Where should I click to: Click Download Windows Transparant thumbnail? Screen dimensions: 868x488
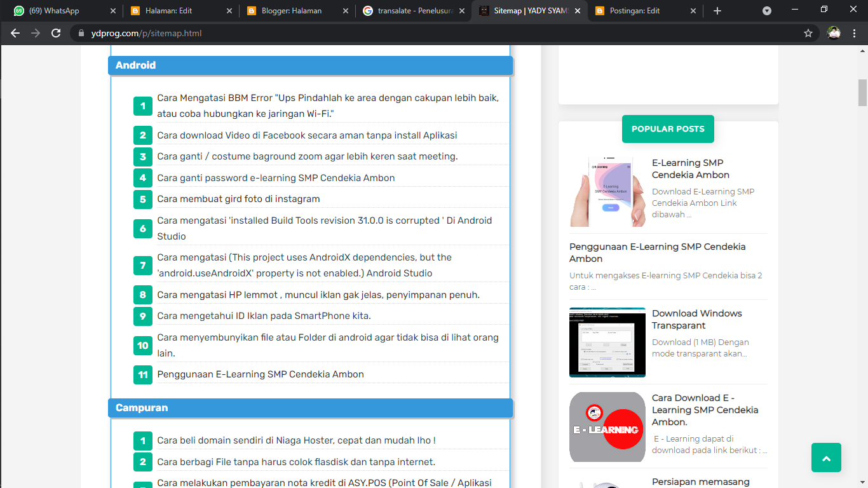pos(607,342)
